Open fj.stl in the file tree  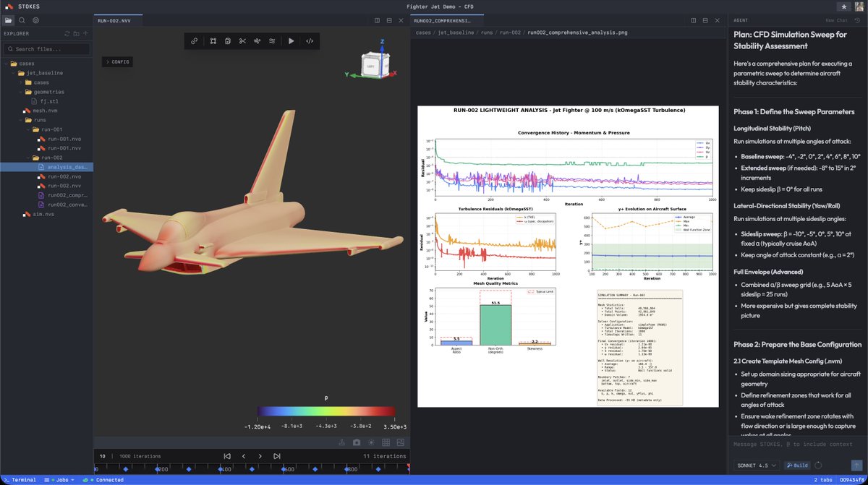pos(48,101)
